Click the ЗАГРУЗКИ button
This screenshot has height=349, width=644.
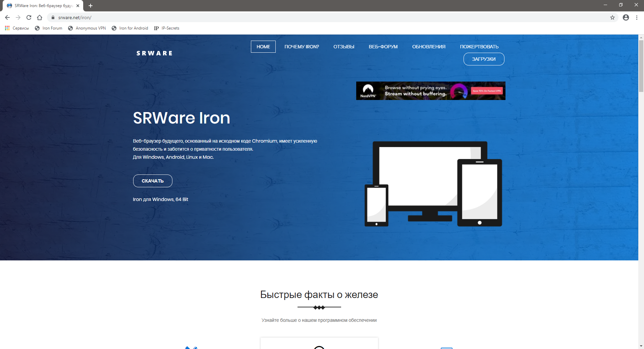(x=484, y=59)
